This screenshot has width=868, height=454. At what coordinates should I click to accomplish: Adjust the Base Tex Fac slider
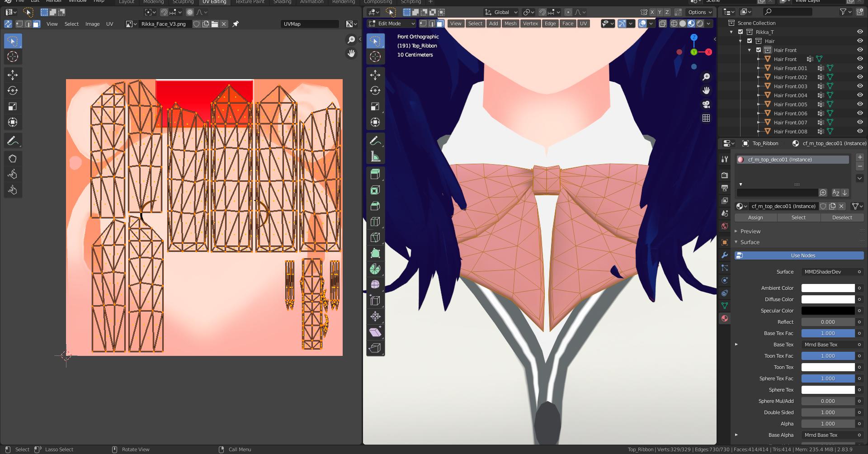click(x=828, y=333)
